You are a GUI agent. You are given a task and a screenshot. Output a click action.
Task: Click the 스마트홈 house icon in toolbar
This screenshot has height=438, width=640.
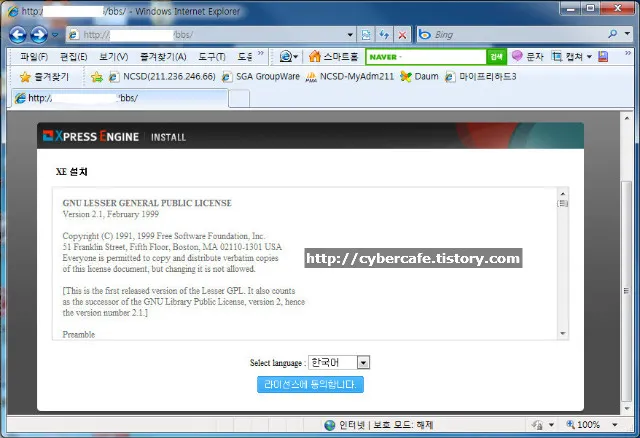(x=315, y=57)
